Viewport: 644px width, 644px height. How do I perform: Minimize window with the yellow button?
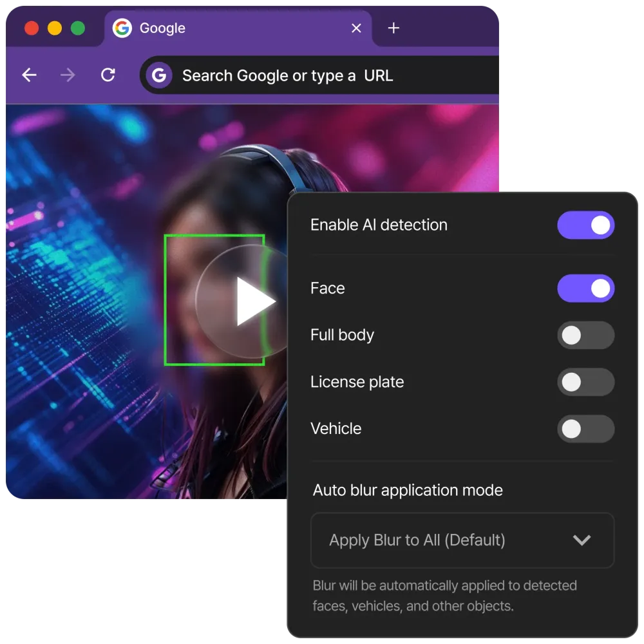pyautogui.click(x=55, y=28)
